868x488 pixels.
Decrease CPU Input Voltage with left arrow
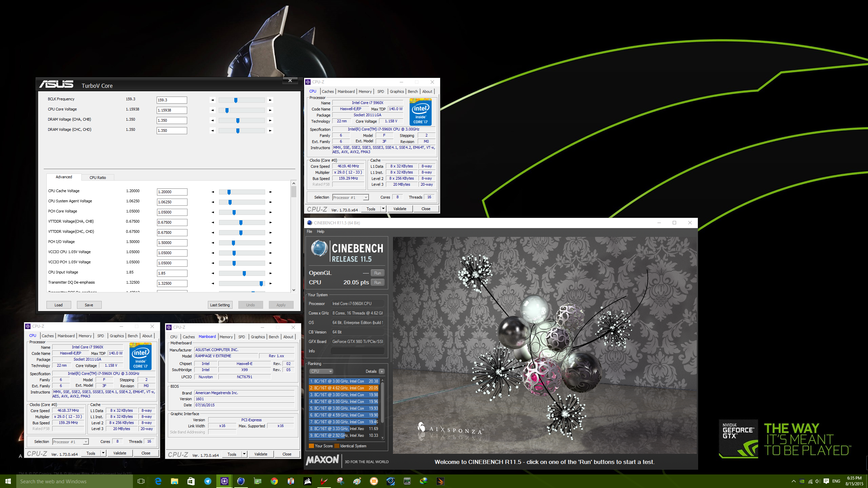click(213, 273)
